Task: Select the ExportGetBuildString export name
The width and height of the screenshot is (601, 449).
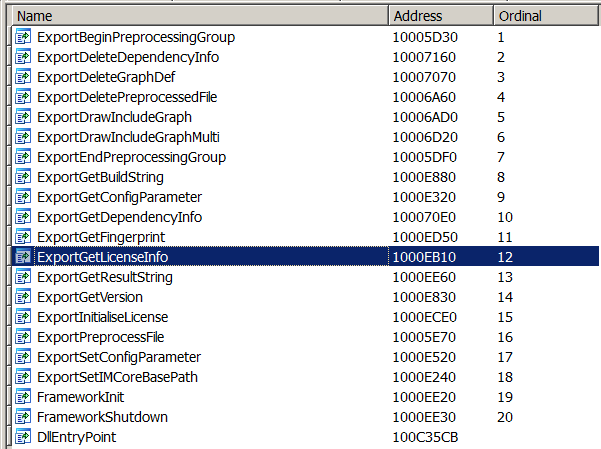Action: tap(100, 177)
